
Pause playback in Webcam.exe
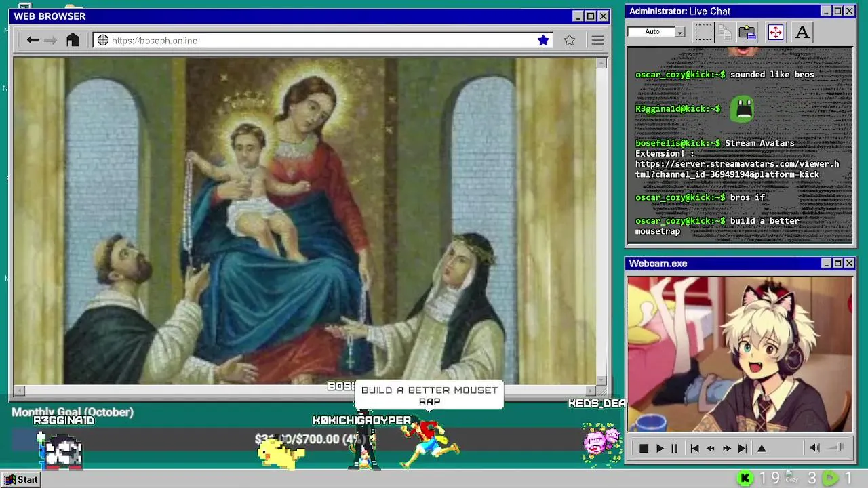click(x=674, y=448)
